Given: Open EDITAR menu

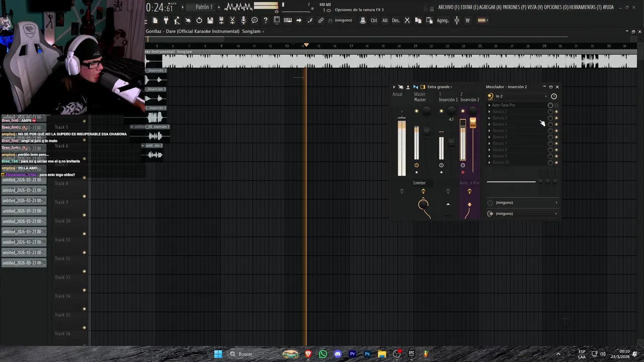Looking at the screenshot, I should point(469,8).
